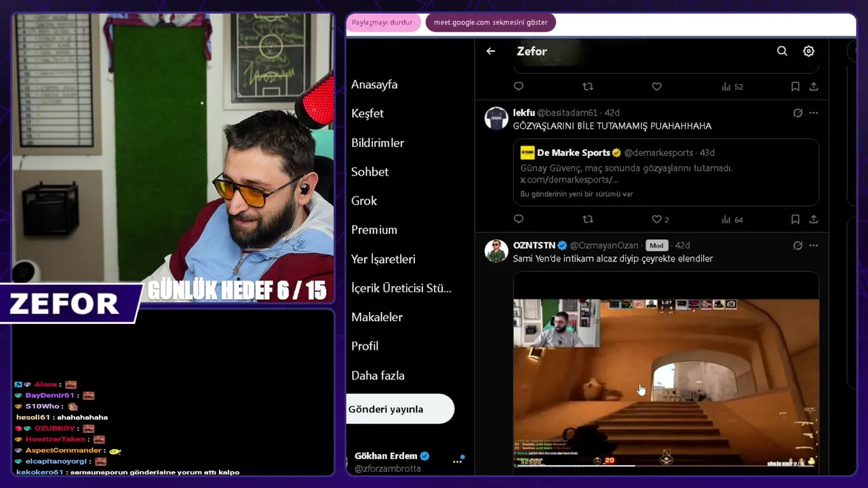The height and width of the screenshot is (488, 868).
Task: Open the quoted De Marke Sports post
Action: (x=666, y=172)
